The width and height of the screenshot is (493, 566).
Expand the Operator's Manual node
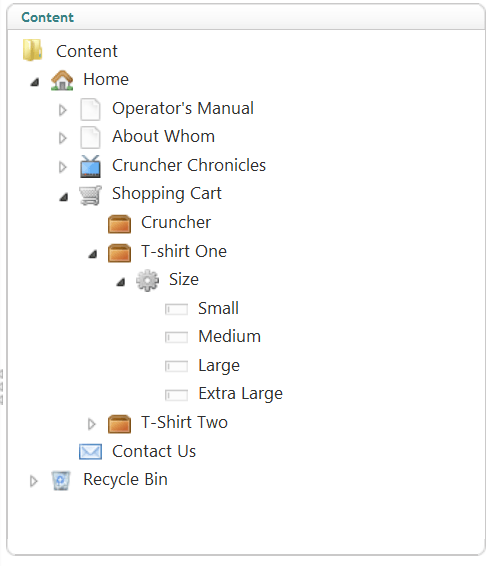click(x=62, y=110)
